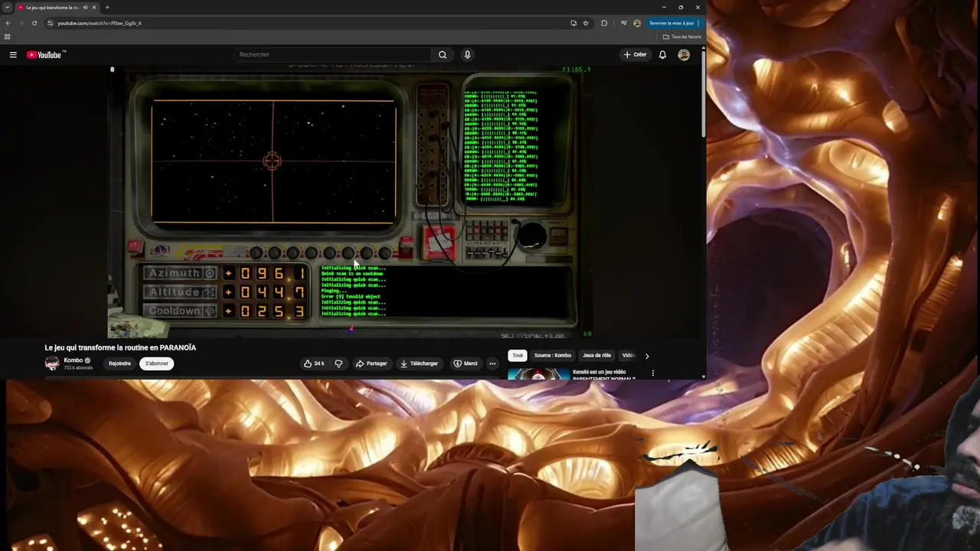Image resolution: width=980 pixels, height=551 pixels.
Task: Click the Créer button
Action: [635, 54]
